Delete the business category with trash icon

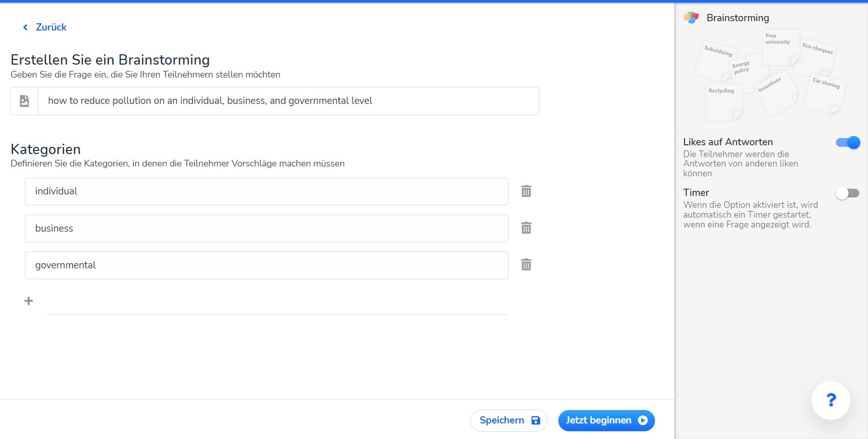[x=526, y=228]
